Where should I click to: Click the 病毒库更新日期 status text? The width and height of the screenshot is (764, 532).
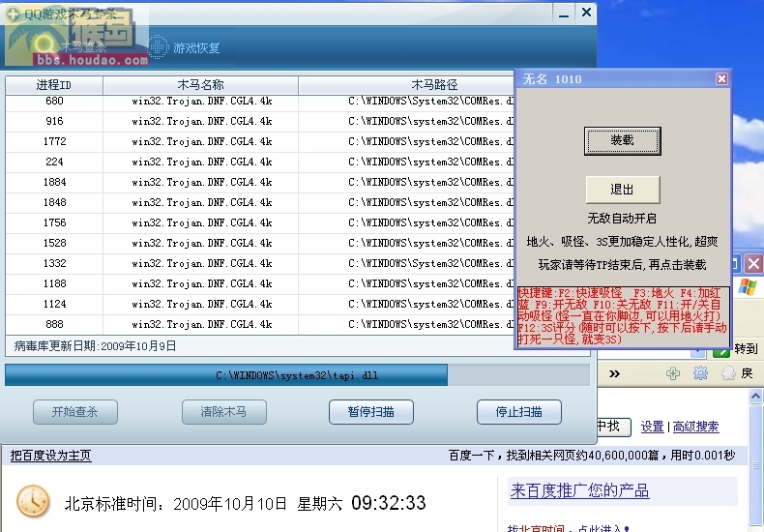95,346
